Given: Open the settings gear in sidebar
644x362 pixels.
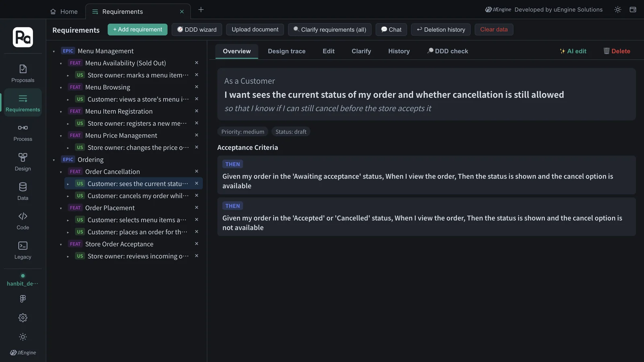Looking at the screenshot, I should (23, 318).
